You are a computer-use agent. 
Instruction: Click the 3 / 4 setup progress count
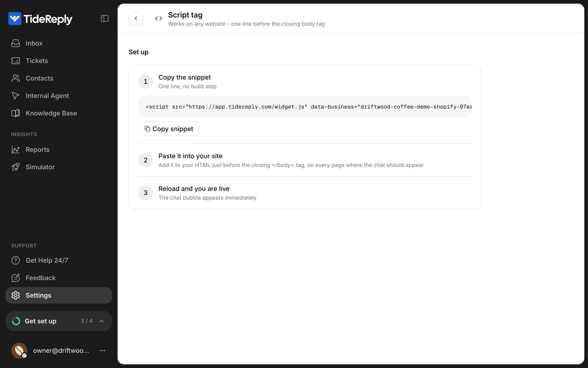click(87, 321)
